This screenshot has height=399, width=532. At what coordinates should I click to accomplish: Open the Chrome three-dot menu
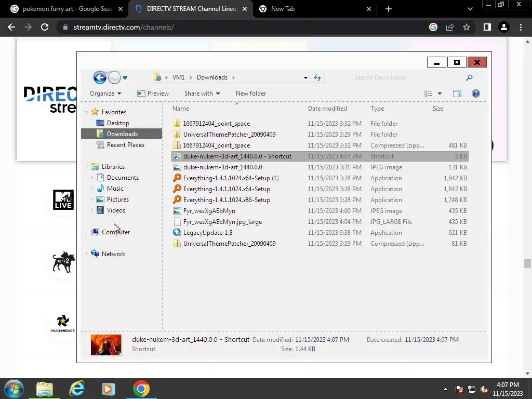(521, 27)
